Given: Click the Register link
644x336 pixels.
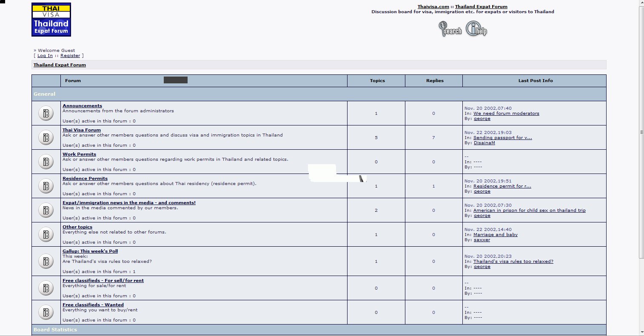Looking at the screenshot, I should [x=70, y=56].
